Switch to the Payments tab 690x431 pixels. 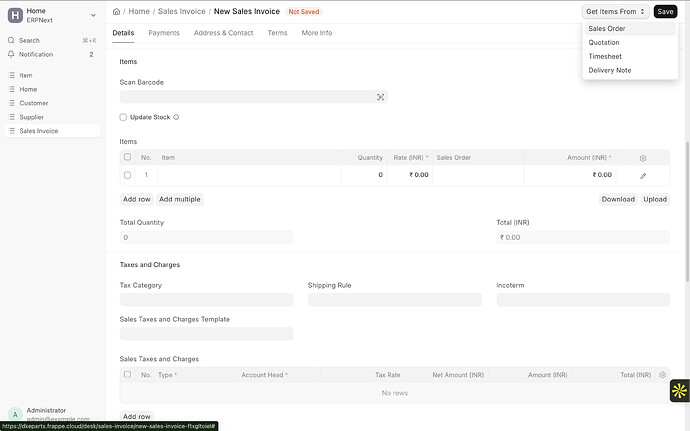pyautogui.click(x=164, y=33)
